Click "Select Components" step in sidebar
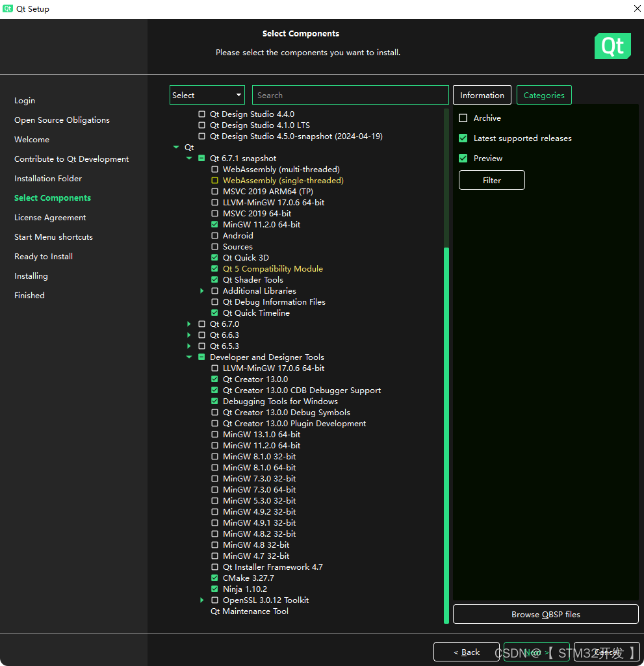This screenshot has width=644, height=666. tap(53, 198)
